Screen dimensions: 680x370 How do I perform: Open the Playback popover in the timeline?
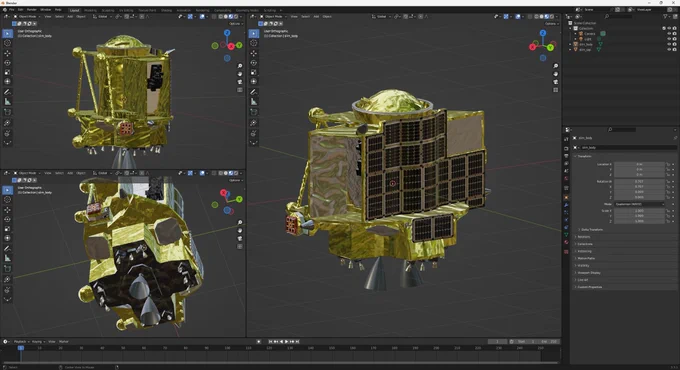[x=21, y=342]
